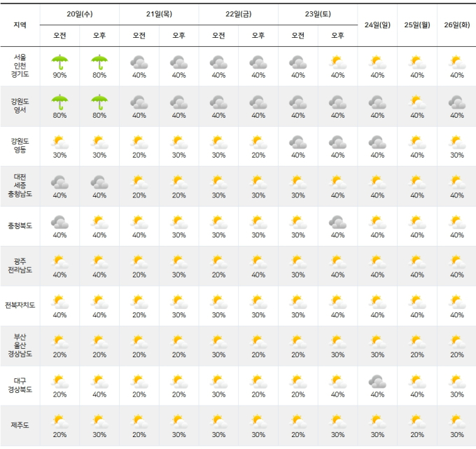
Task: Click 강원도 영서 cloudy icon for 26일
Action: pyautogui.click(x=457, y=102)
